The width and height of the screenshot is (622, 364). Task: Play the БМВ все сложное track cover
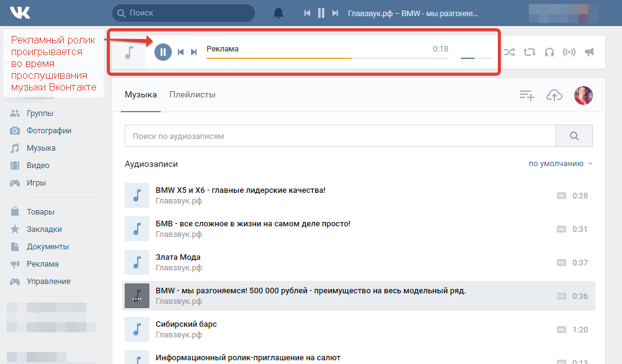pyautogui.click(x=137, y=229)
